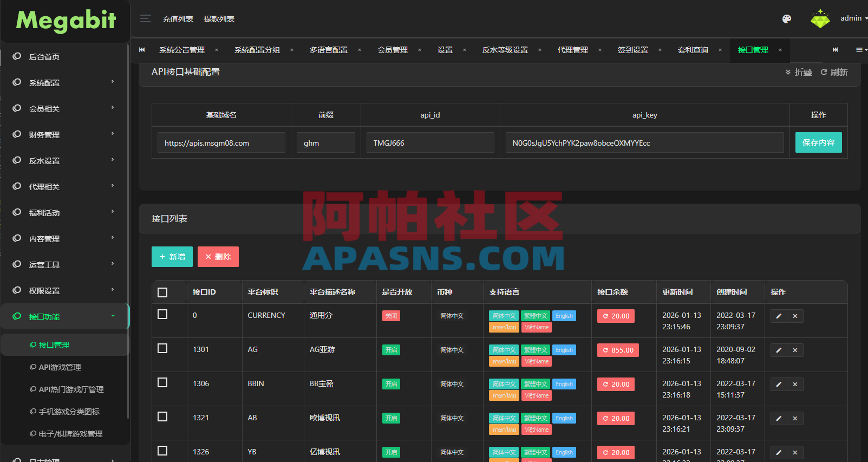Jump tabs right with forward icon
Image resolution: width=868 pixels, height=462 pixels.
(x=836, y=50)
